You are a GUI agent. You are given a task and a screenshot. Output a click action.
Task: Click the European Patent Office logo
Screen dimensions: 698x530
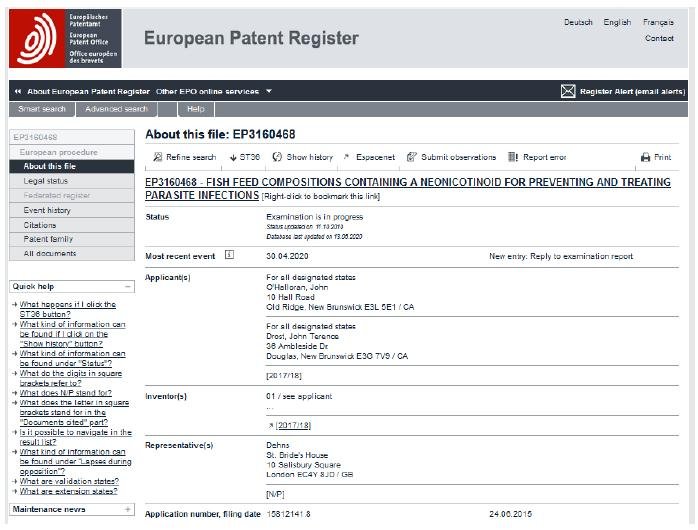tap(66, 39)
